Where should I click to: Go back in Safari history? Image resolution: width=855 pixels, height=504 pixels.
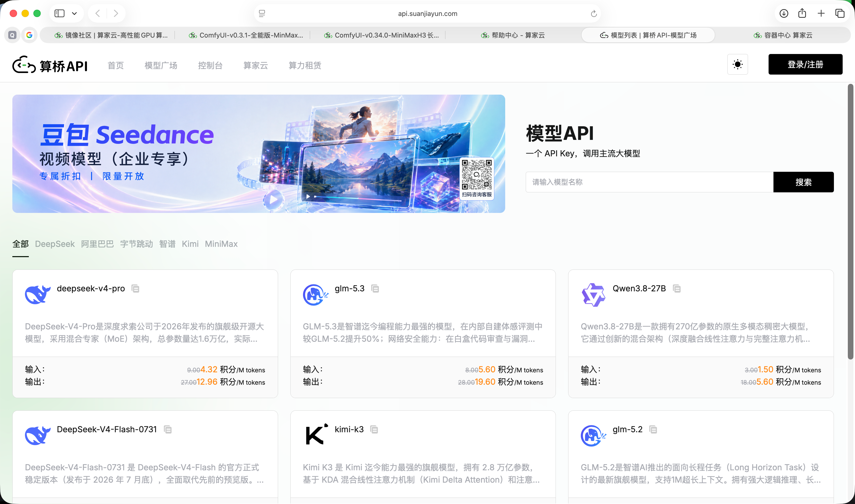97,13
